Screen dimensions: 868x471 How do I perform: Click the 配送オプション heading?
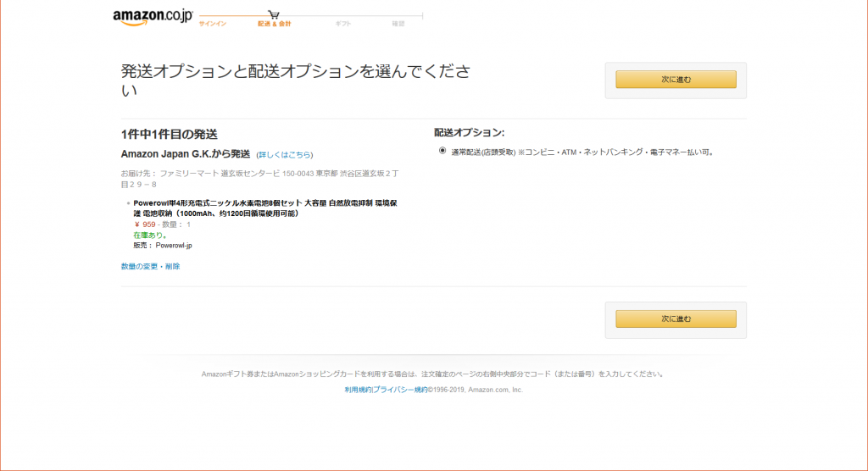coord(469,133)
